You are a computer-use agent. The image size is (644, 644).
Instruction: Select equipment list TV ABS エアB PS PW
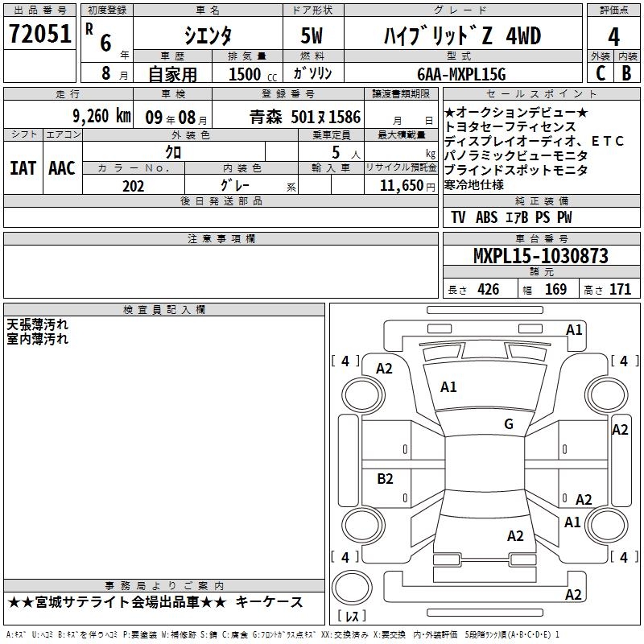pyautogui.click(x=511, y=217)
